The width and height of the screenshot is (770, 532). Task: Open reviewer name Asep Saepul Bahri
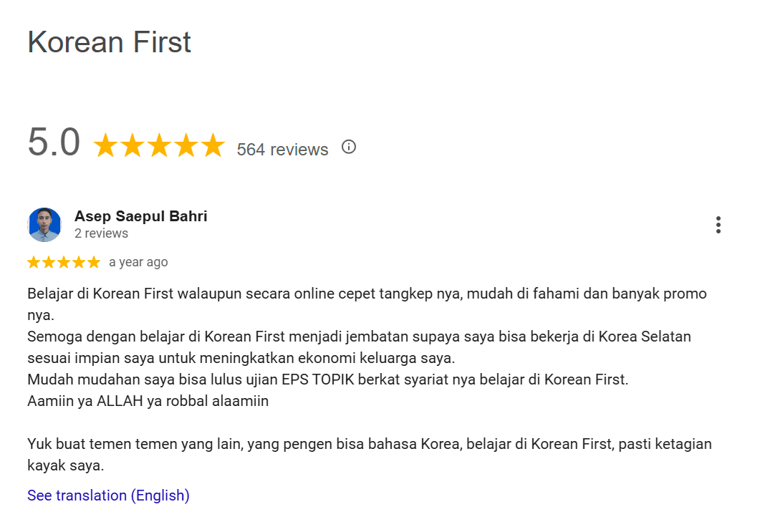140,216
